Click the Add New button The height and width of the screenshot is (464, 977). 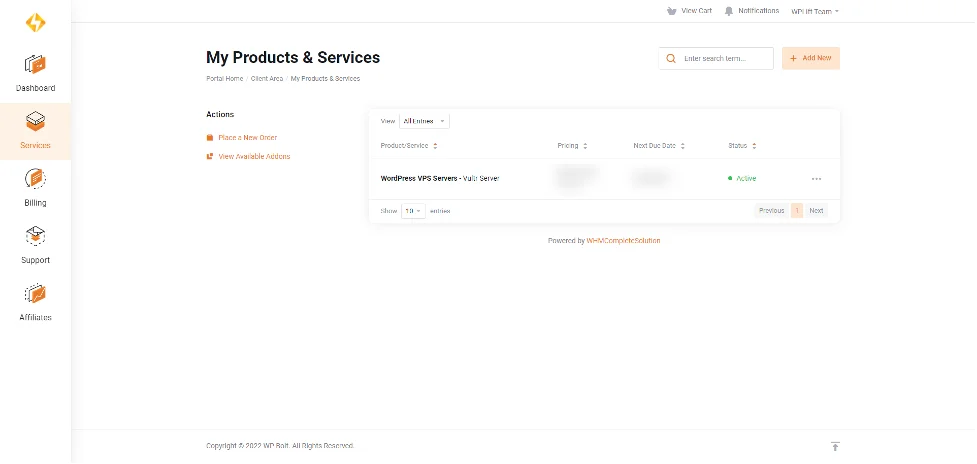(x=811, y=59)
